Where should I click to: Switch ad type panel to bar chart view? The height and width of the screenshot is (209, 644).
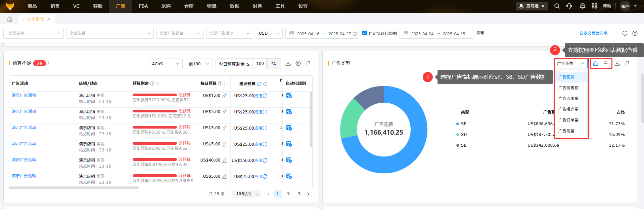[595, 63]
